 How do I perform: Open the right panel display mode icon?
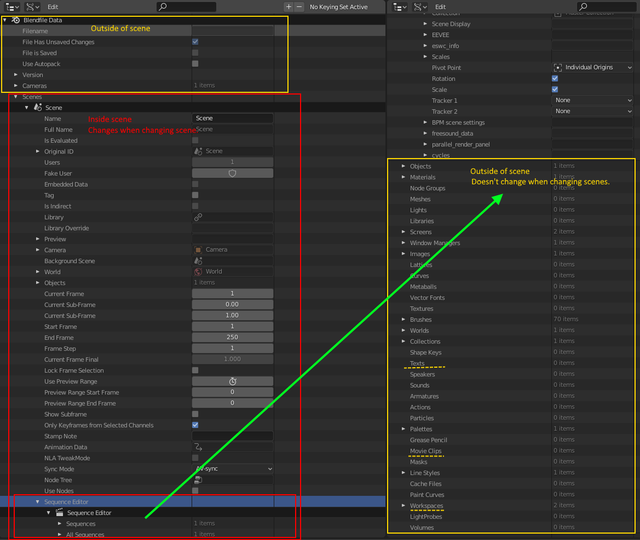point(420,7)
